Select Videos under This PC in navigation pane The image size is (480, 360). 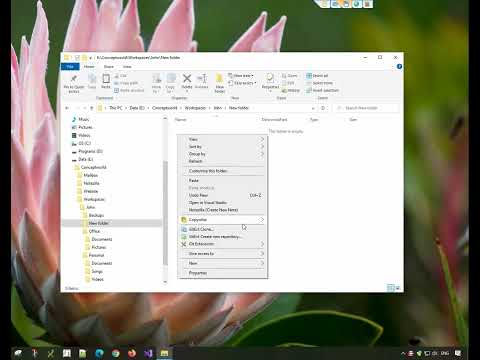coord(84,135)
